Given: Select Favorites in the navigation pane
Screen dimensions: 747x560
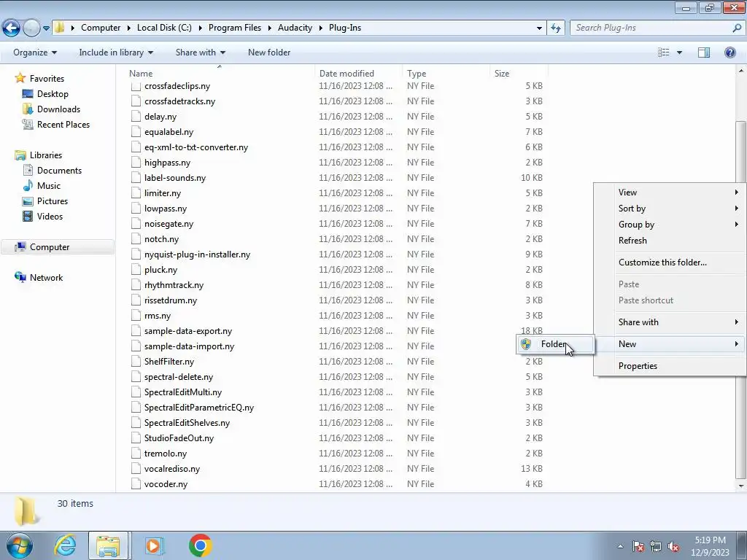Looking at the screenshot, I should [47, 79].
